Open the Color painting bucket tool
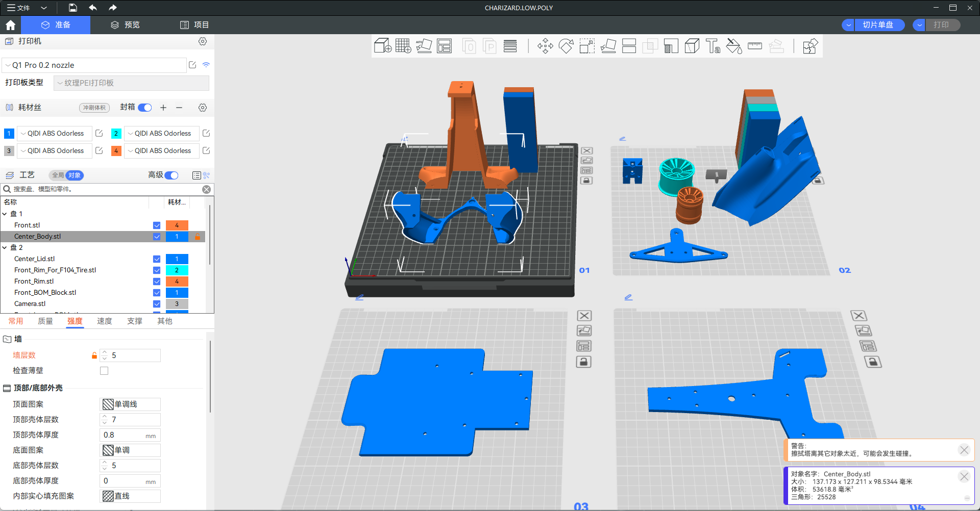This screenshot has width=980, height=511. (734, 46)
